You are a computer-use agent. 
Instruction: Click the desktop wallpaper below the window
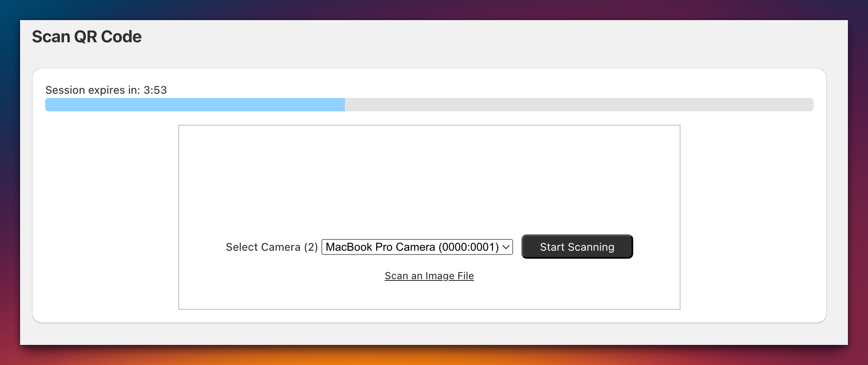[x=434, y=356]
